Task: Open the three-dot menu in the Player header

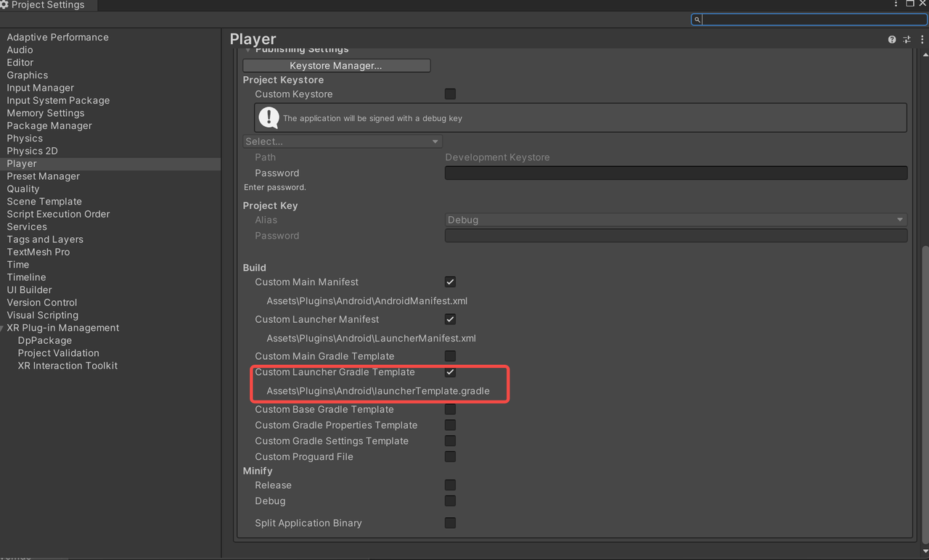Action: pyautogui.click(x=921, y=39)
